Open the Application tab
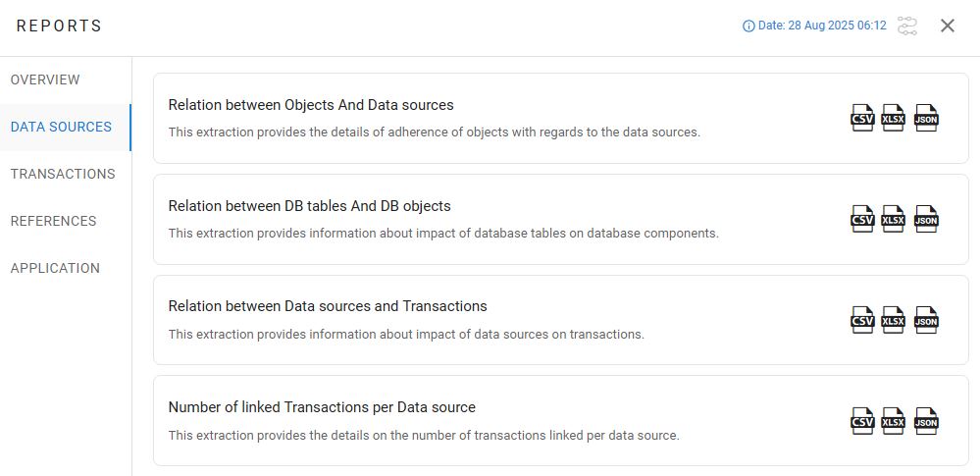 [55, 268]
